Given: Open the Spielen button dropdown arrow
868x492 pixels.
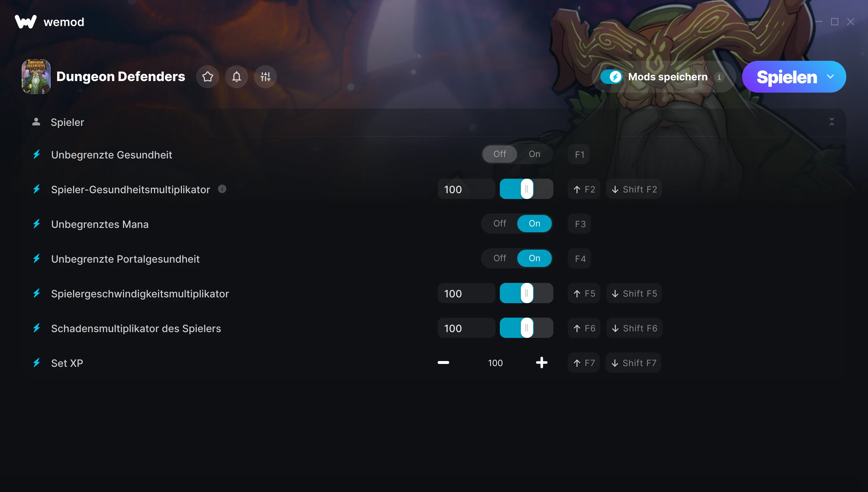Looking at the screenshot, I should tap(830, 77).
